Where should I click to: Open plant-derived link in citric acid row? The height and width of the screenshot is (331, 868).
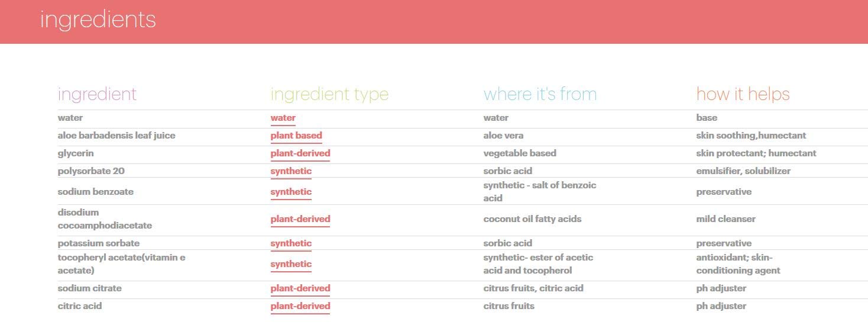click(x=300, y=306)
